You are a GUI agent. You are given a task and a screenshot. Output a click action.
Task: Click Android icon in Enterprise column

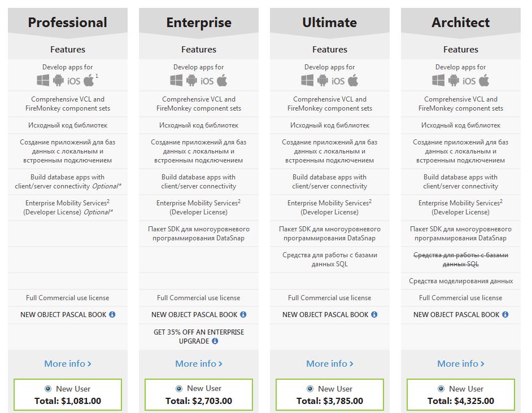[191, 81]
